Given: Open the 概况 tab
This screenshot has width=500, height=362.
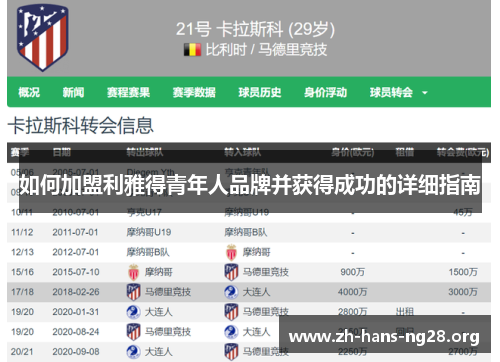Looking at the screenshot, I should 29,92.
